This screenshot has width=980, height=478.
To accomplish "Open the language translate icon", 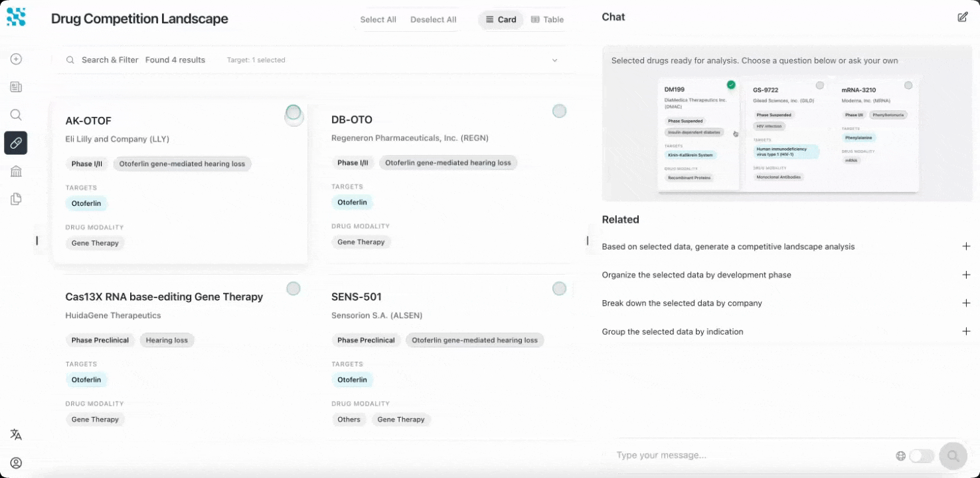I will click(x=16, y=434).
